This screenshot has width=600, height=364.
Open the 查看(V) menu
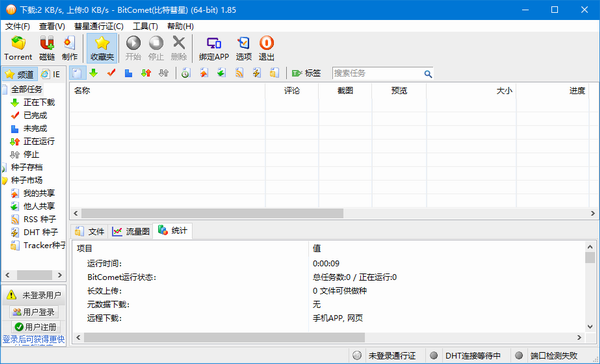52,26
